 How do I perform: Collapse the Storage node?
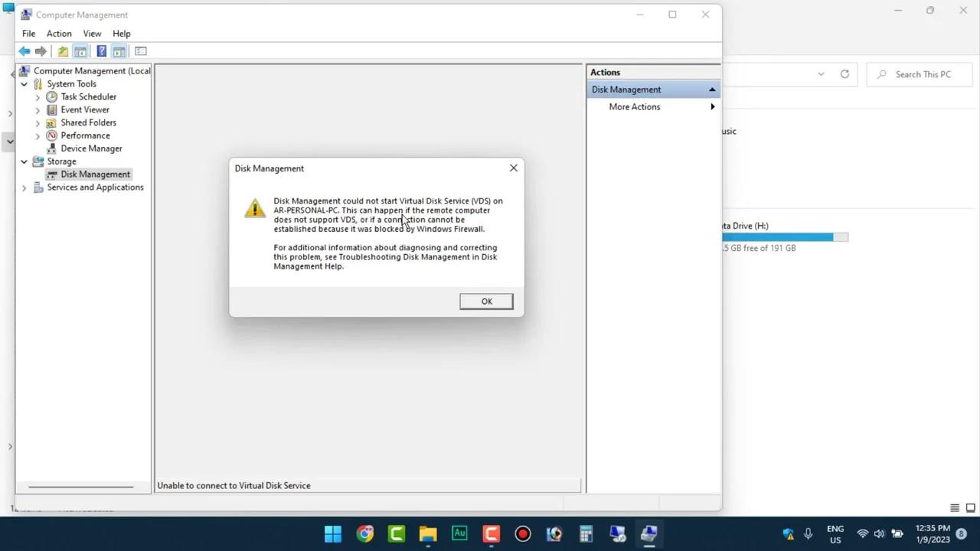24,161
